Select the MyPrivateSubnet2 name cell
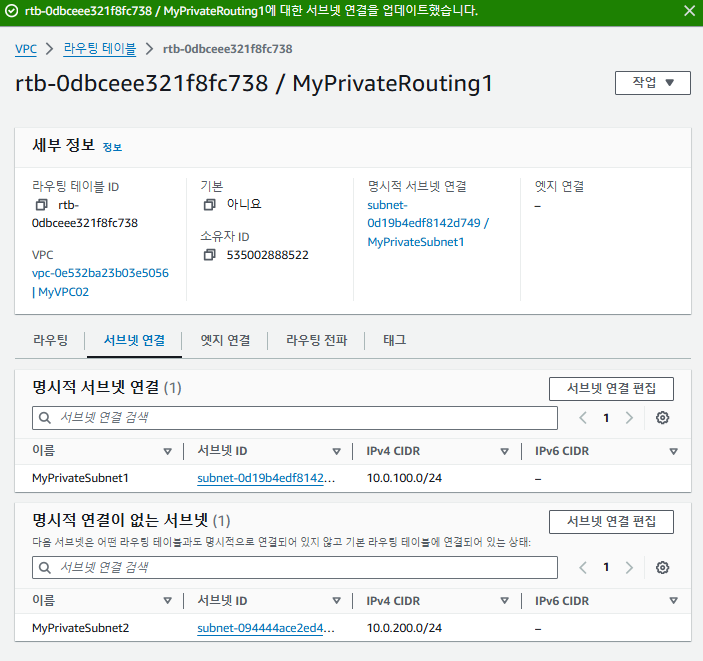The width and height of the screenshot is (703, 661). tap(80, 628)
